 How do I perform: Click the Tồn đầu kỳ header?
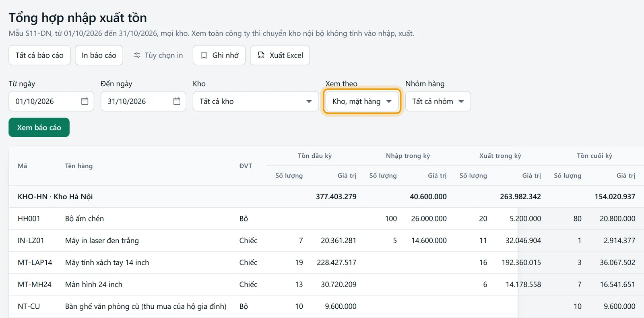[x=315, y=156]
